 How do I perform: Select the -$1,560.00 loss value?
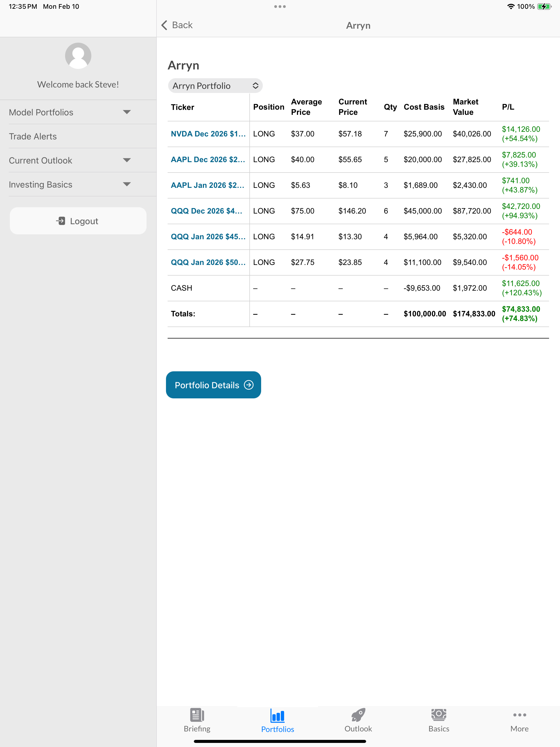pos(520,258)
